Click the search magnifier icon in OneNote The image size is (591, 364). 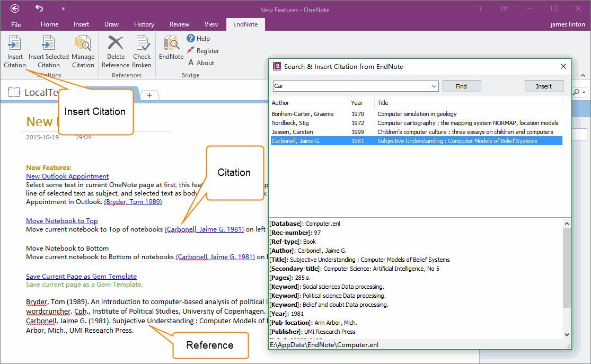(x=576, y=92)
